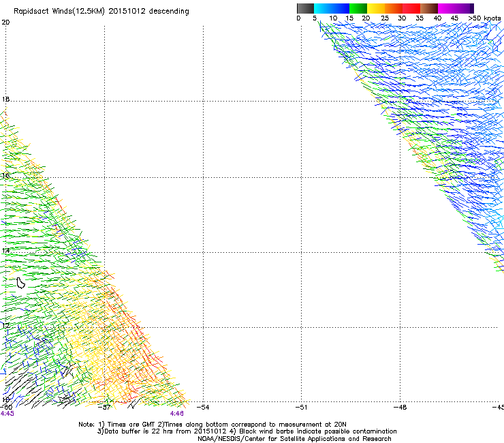
Task: Select the orange 25-30 knots legend segment
Action: click(394, 8)
